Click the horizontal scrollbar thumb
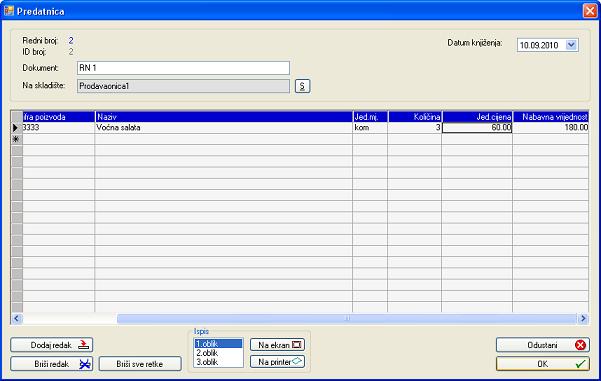The height and width of the screenshot is (381, 601). (347, 318)
